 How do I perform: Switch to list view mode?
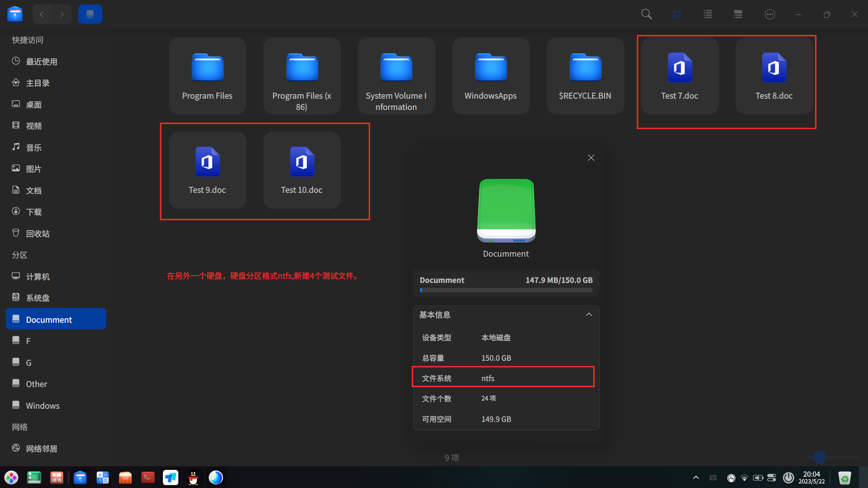pos(707,14)
